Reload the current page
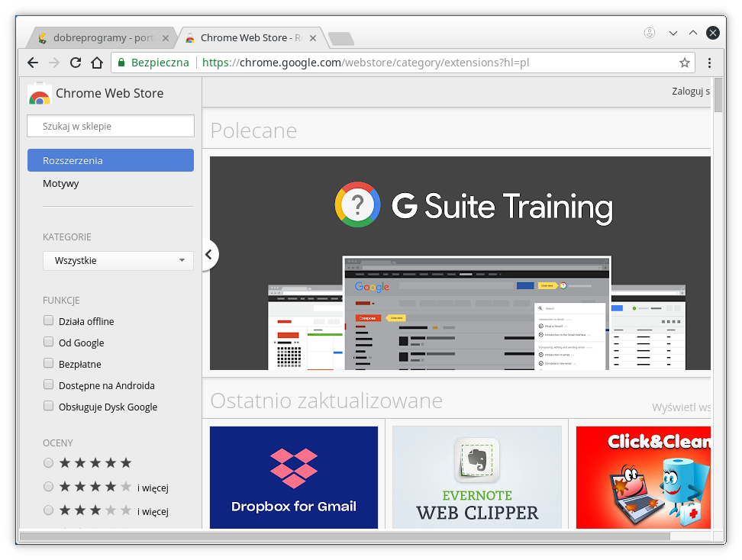The height and width of the screenshot is (560, 742). click(x=75, y=63)
